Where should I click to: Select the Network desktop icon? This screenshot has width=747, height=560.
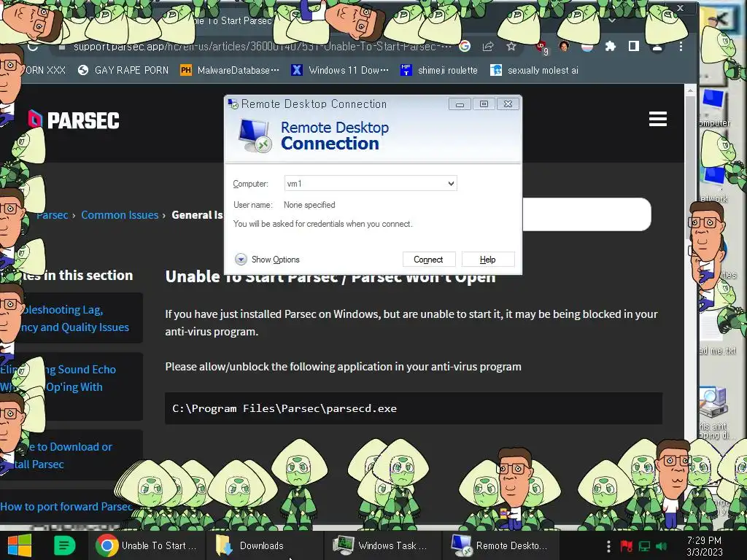[713, 184]
